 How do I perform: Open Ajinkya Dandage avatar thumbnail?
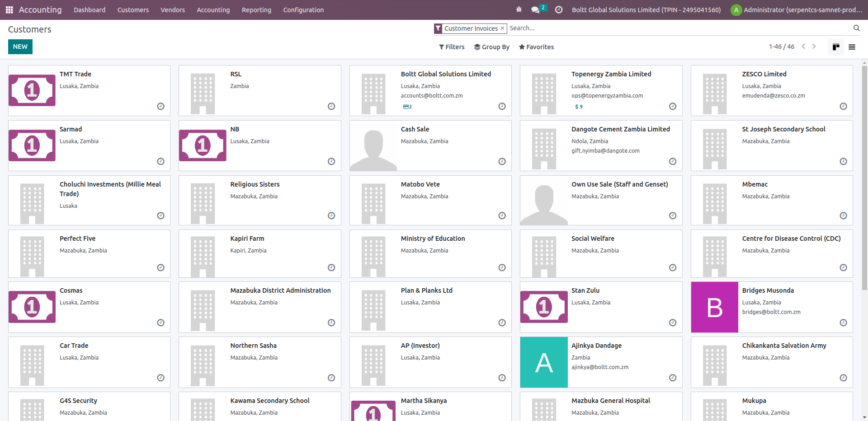point(544,362)
